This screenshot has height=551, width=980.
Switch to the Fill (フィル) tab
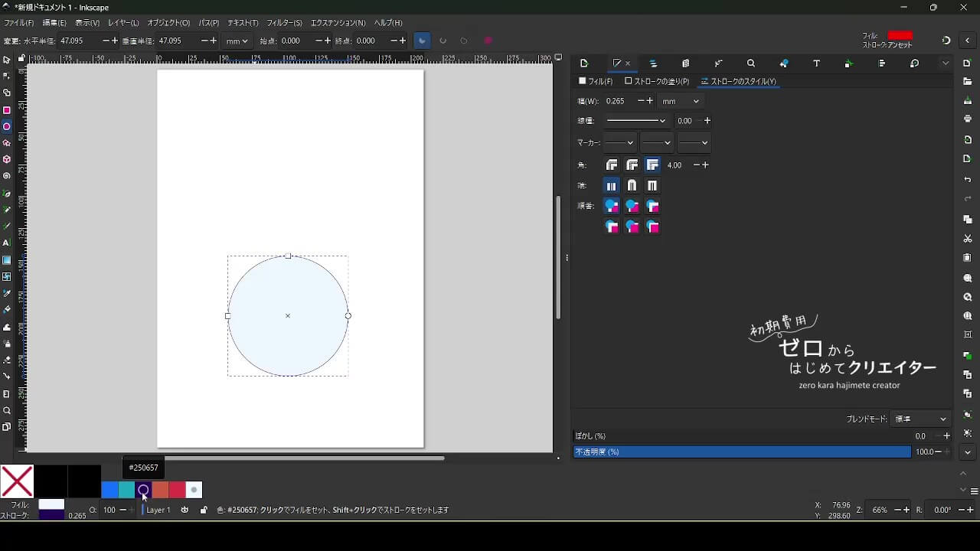[596, 81]
